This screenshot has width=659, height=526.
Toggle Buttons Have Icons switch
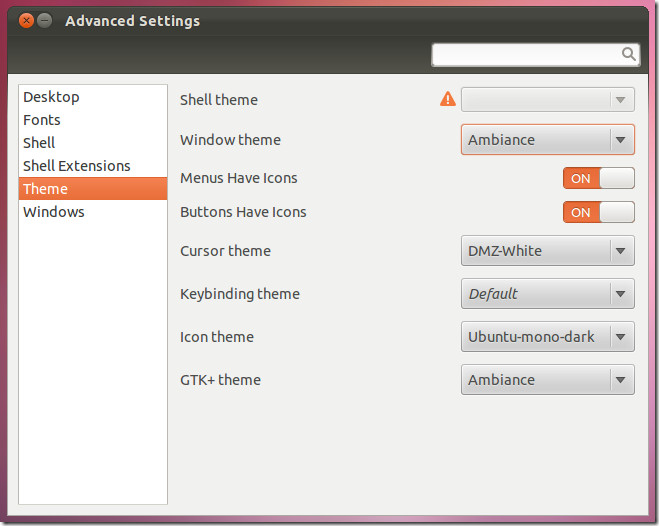click(x=598, y=212)
